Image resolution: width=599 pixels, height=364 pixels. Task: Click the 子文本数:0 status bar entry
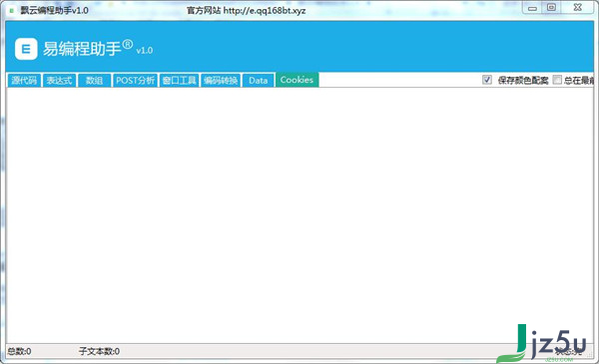[x=99, y=351]
